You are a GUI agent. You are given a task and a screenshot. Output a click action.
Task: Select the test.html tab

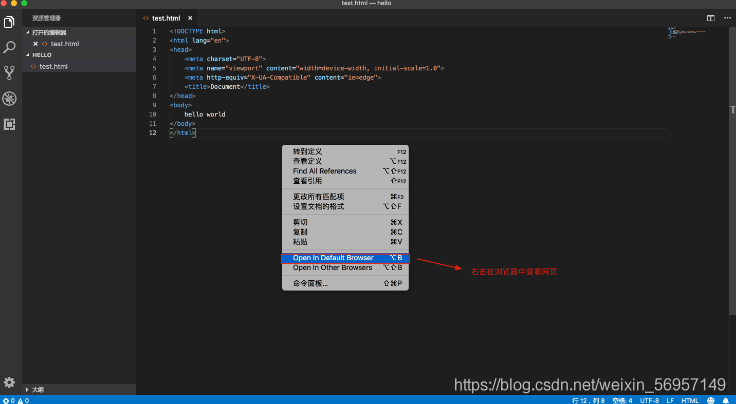click(166, 18)
